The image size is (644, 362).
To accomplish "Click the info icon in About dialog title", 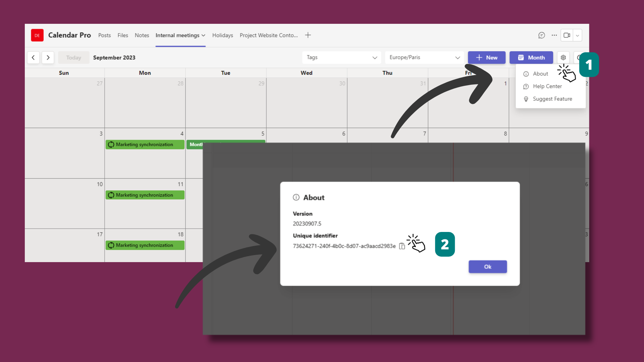I will (x=296, y=197).
